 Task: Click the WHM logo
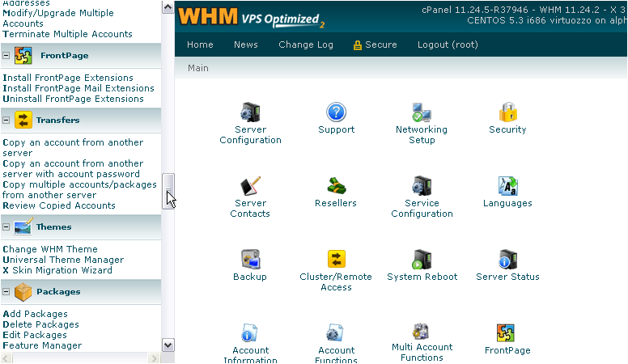208,17
